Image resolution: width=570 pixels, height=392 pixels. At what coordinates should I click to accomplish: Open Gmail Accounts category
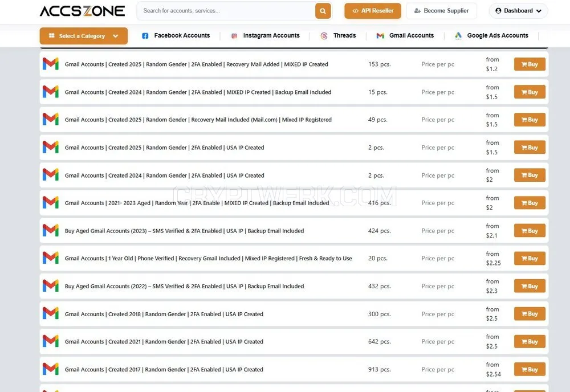click(412, 35)
